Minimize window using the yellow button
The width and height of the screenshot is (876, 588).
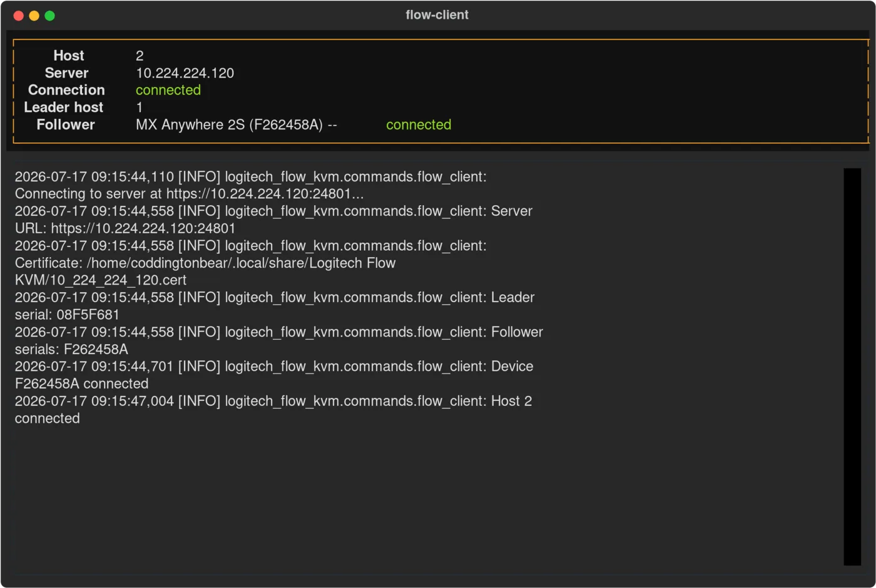34,16
